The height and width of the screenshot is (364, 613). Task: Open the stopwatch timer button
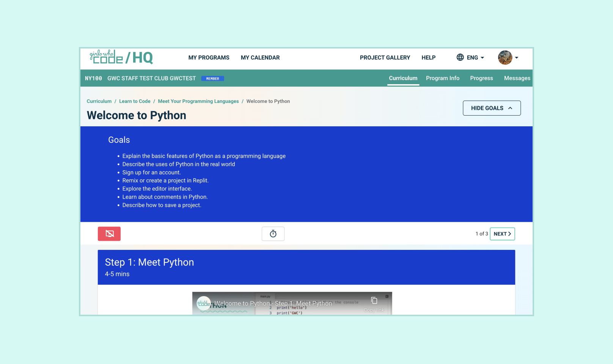[273, 234]
